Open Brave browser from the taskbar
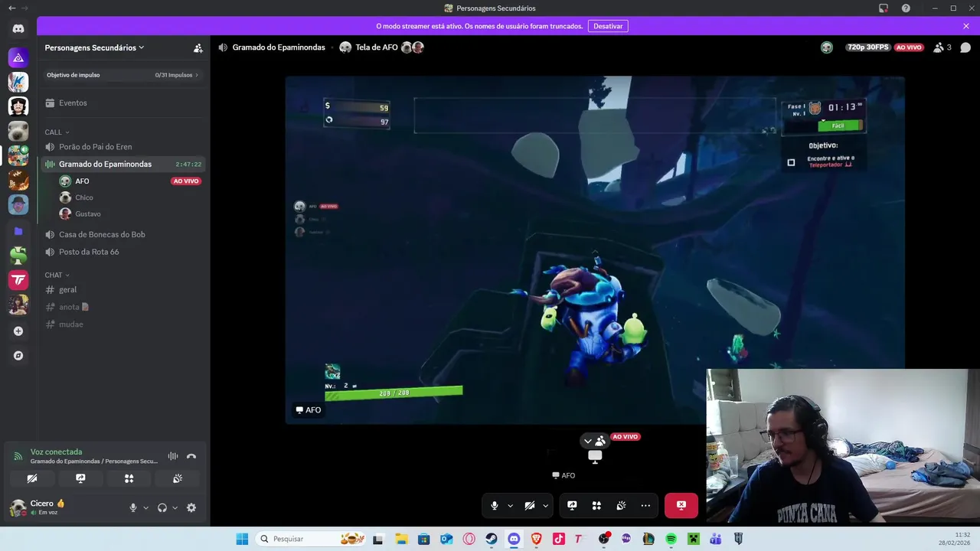 536,539
